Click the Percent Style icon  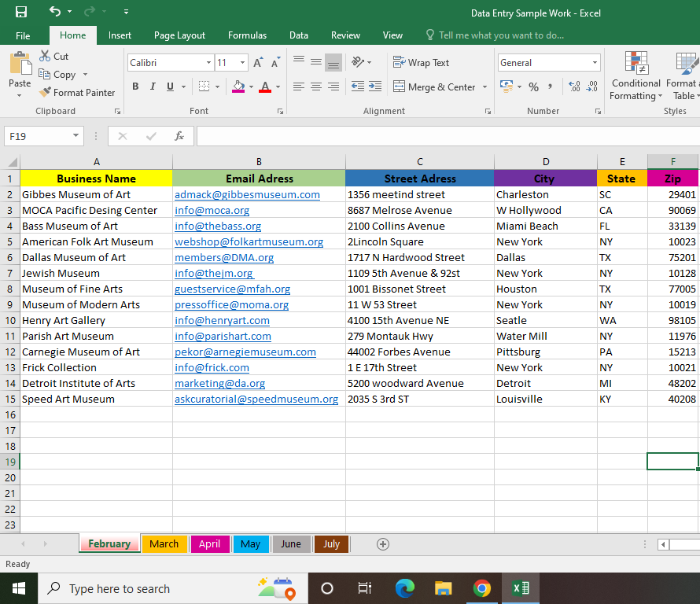(x=533, y=87)
